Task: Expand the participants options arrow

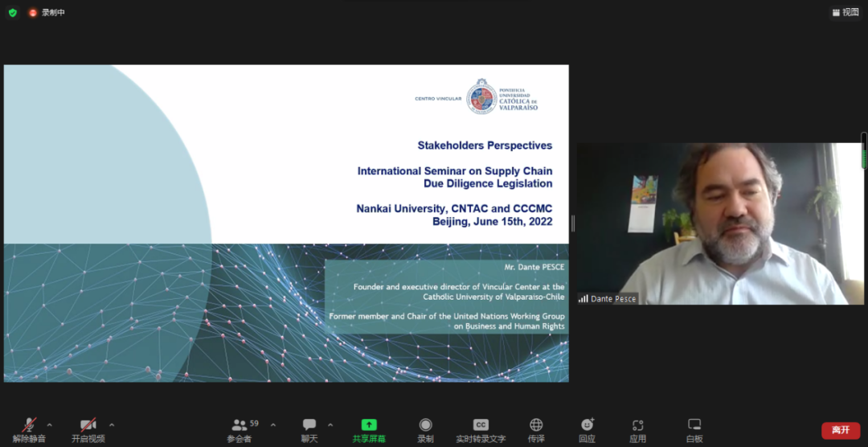Action: [273, 424]
